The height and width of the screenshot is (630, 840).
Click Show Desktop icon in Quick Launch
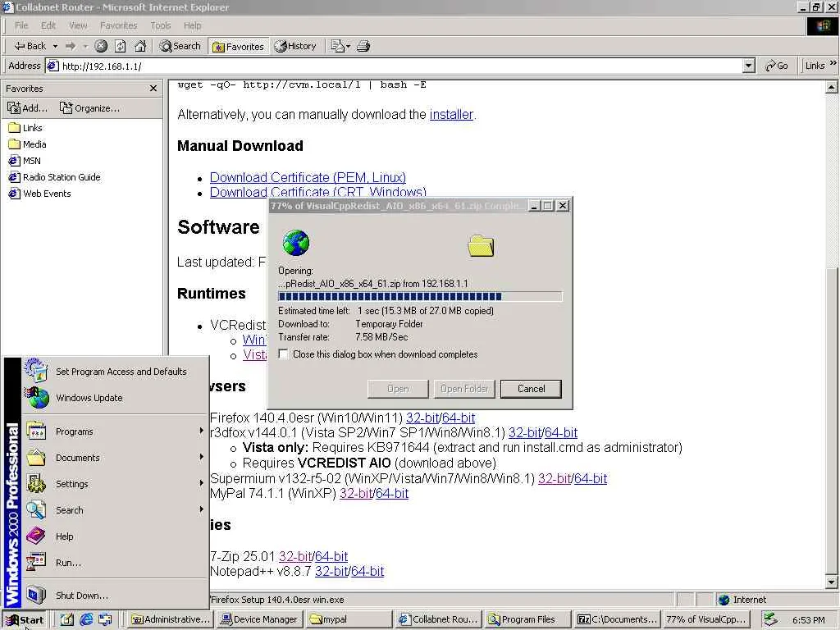67,620
